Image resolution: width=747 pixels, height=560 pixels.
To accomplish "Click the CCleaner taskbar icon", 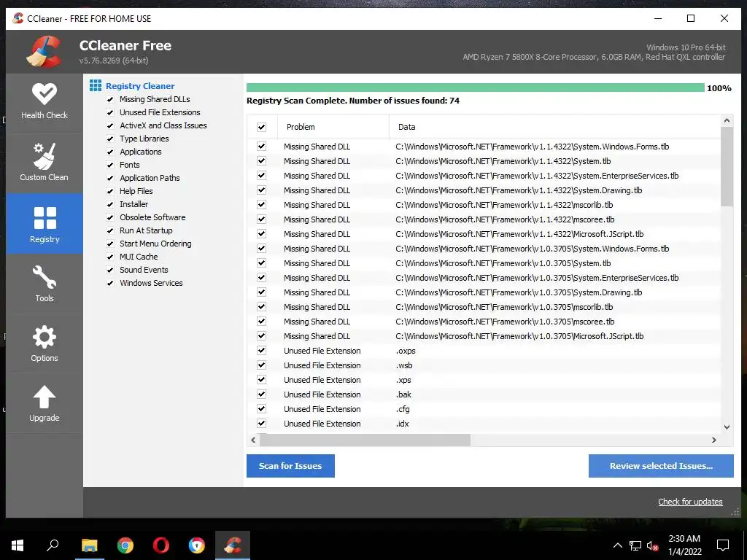I will [233, 545].
